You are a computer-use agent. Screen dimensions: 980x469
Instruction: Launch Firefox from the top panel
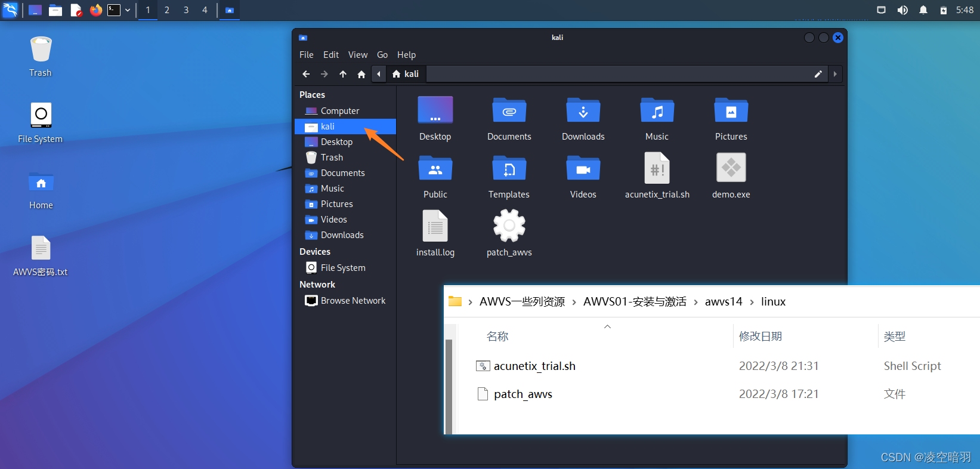point(95,10)
